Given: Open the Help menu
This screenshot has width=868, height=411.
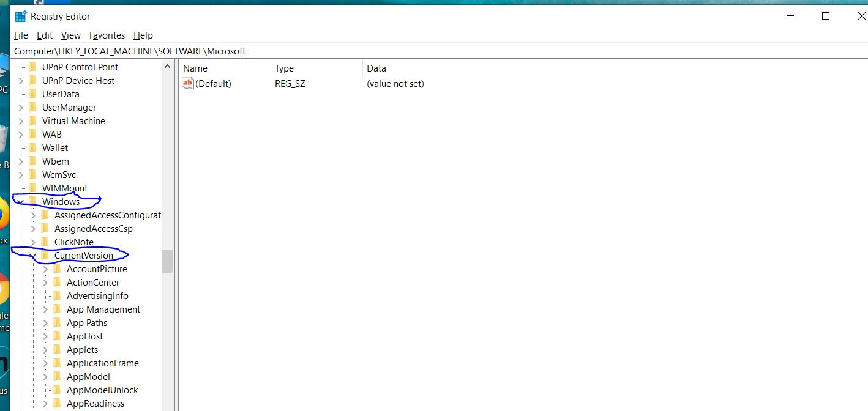Looking at the screenshot, I should coord(143,35).
